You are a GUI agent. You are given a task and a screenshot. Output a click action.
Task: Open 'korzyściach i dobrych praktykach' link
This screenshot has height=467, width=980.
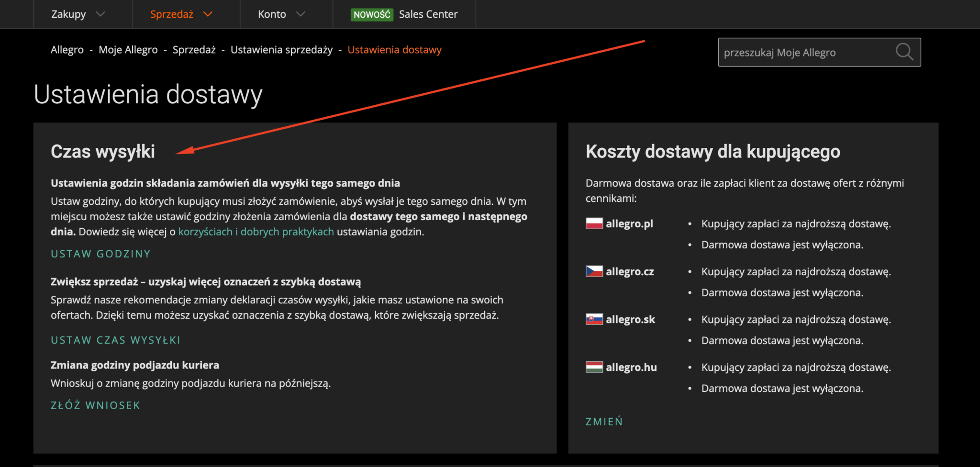(256, 232)
